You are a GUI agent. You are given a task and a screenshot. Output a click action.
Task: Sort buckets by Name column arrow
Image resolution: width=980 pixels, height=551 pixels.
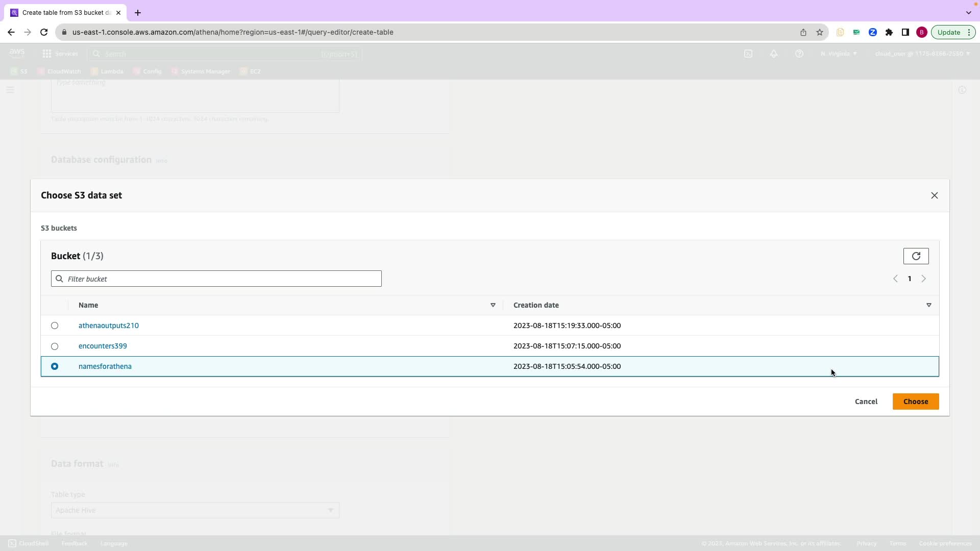click(493, 305)
